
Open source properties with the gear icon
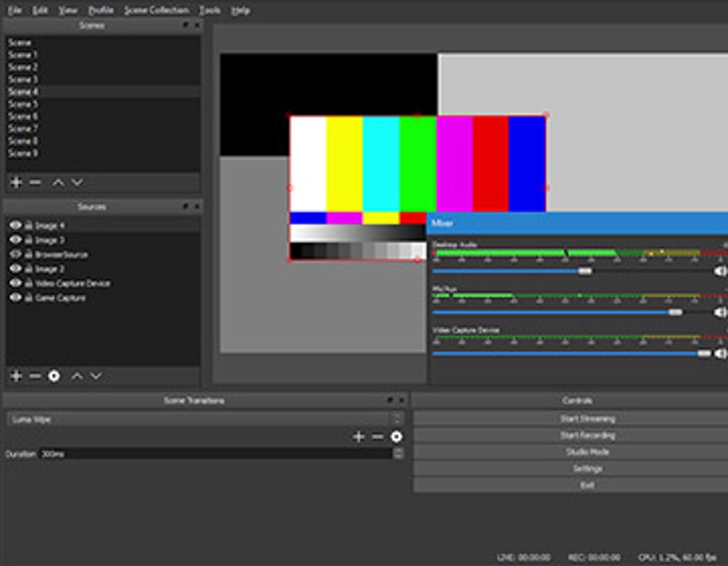pos(54,375)
